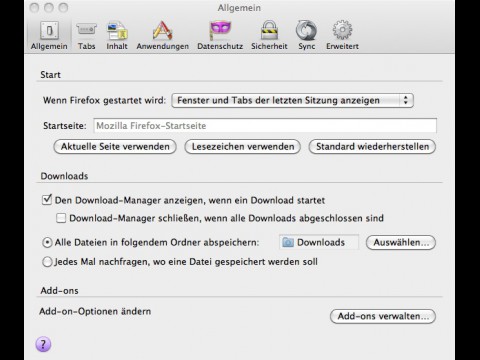Click the Auswählen... button
This screenshot has width=480, height=360.
tap(401, 242)
